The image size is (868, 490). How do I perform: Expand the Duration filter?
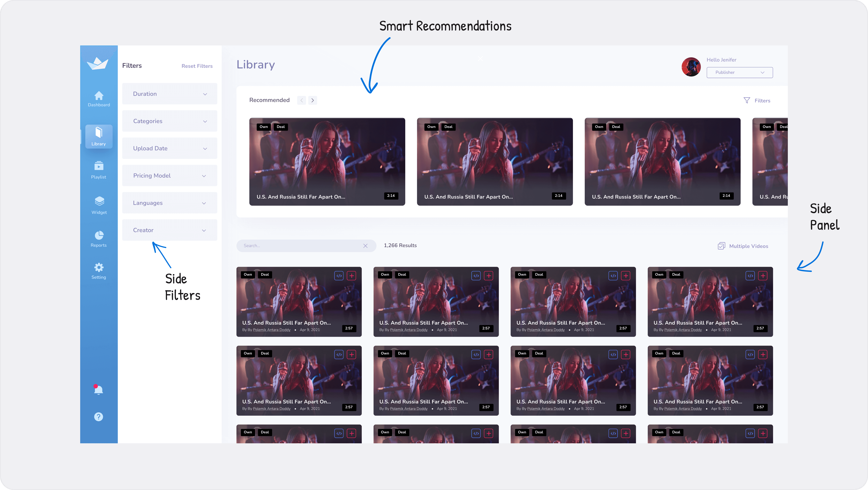tap(169, 94)
